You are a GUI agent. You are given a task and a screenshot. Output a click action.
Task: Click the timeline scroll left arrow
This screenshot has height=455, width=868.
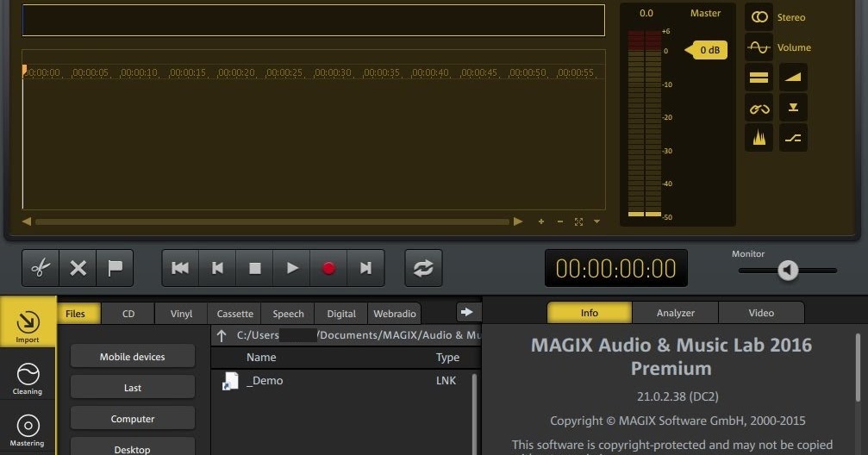tap(26, 221)
